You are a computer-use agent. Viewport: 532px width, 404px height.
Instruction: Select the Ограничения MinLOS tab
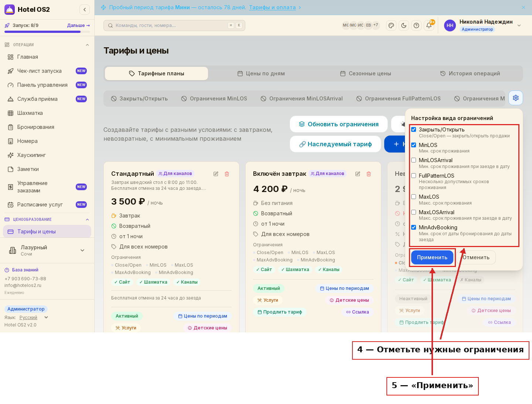214,99
